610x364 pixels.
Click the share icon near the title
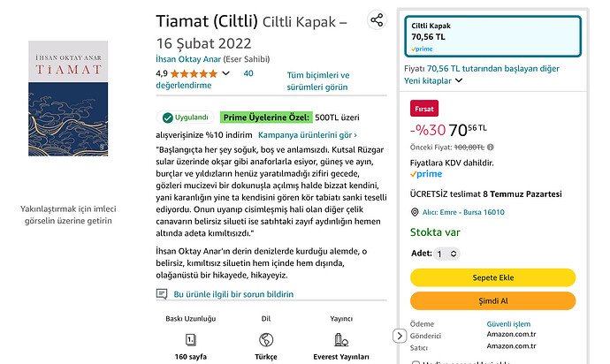pyautogui.click(x=377, y=20)
